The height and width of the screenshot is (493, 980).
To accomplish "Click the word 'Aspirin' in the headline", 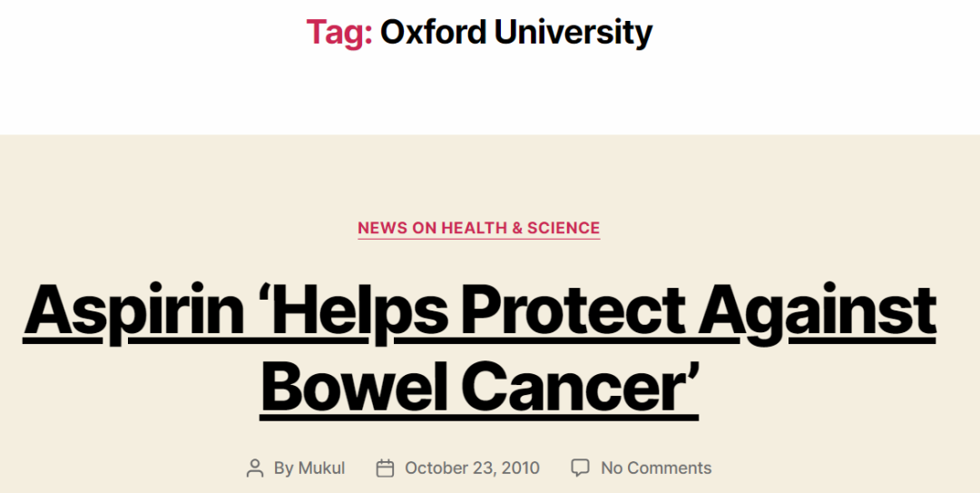I will 133,311.
